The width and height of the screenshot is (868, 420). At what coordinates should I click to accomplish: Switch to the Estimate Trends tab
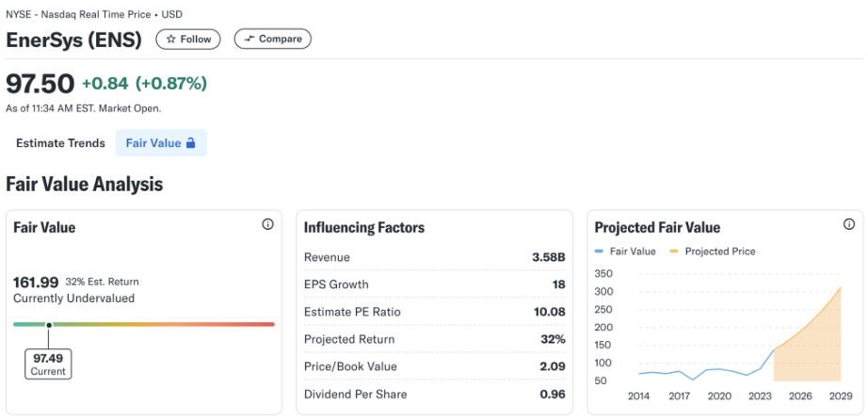[x=60, y=143]
